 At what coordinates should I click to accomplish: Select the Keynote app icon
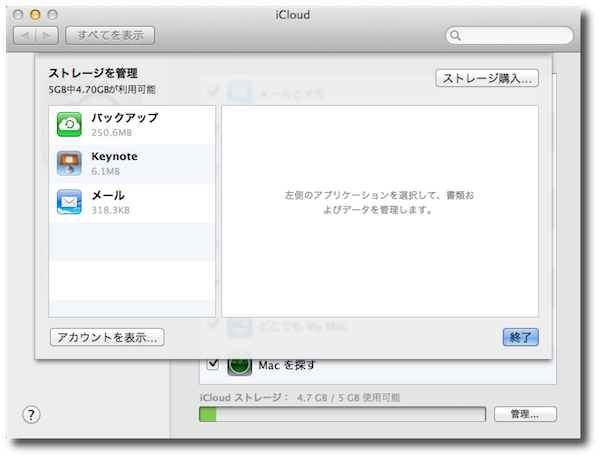(x=69, y=163)
